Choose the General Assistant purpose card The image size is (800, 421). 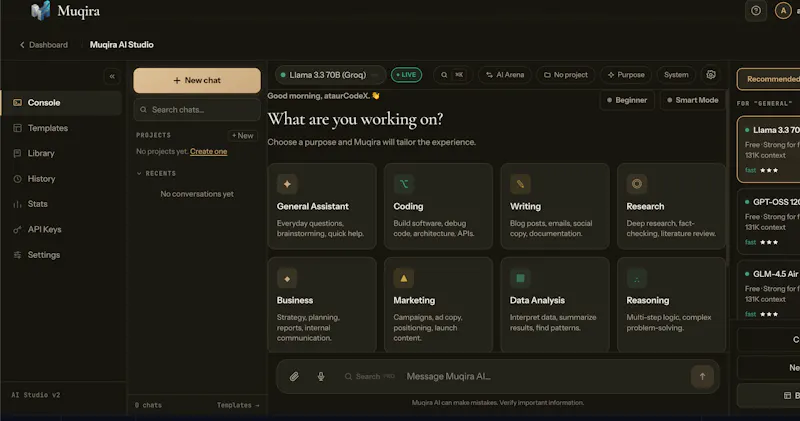tap(322, 206)
